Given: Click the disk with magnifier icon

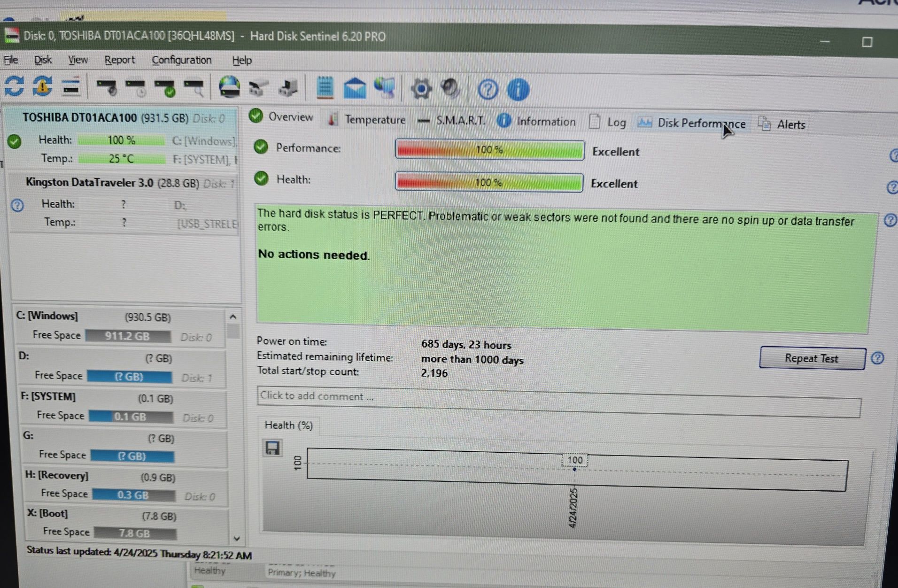Looking at the screenshot, I should (x=194, y=88).
